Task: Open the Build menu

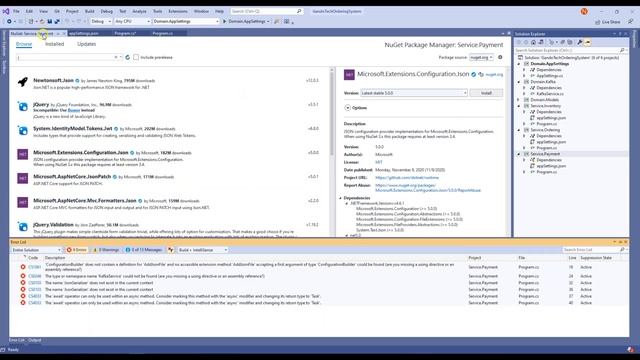Action: (89, 11)
